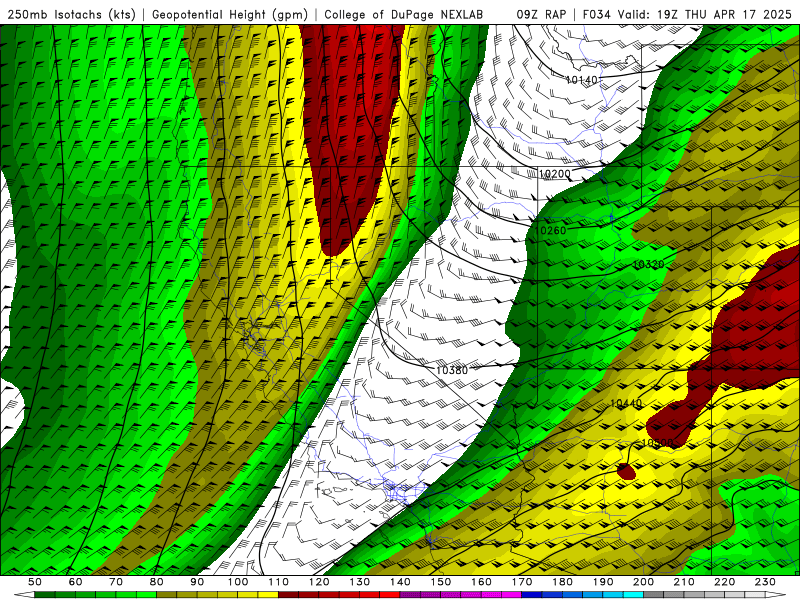Click the 120 tick on the color scale
The image size is (800, 600).
pyautogui.click(x=319, y=582)
